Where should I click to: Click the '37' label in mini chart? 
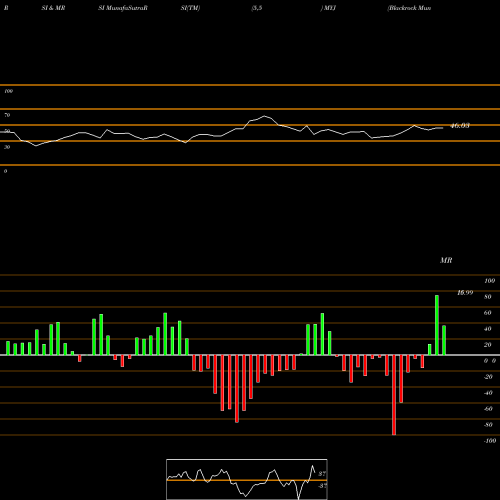(x=322, y=473)
